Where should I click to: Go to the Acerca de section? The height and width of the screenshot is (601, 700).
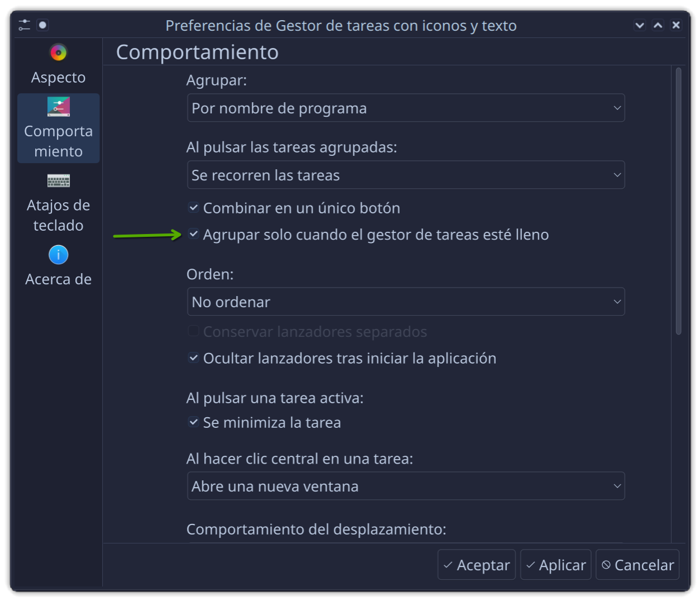pos(59,279)
